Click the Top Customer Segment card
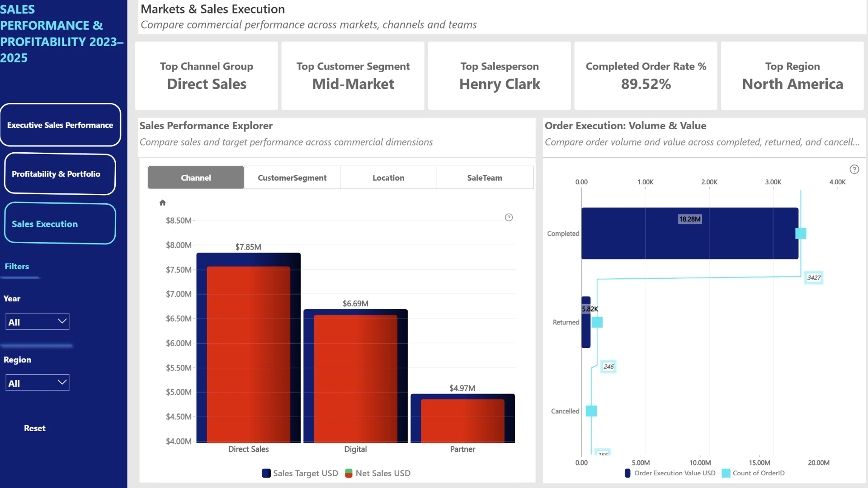Viewport: 868px width, 488px height. coord(353,76)
